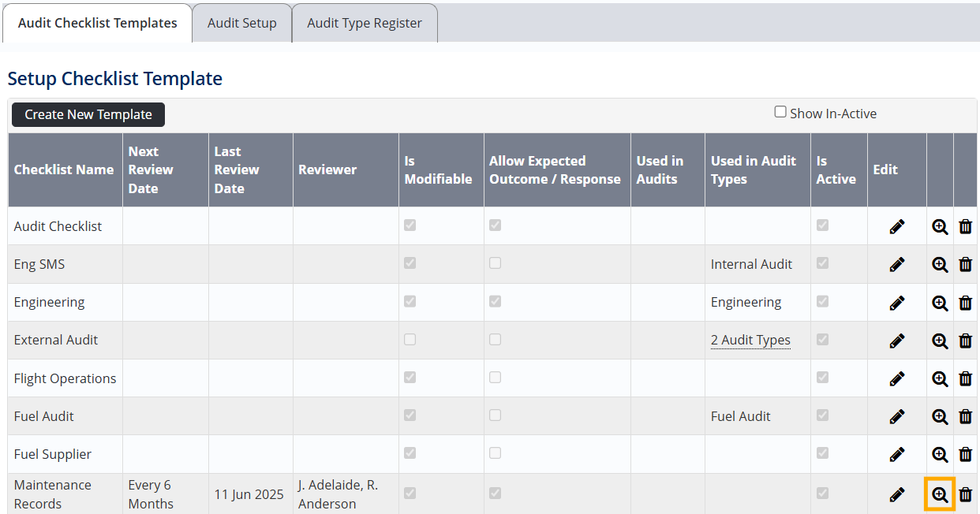Screen dimensions: 980x514
Task: View Maintenance Records template with magnifier icon
Action: [x=940, y=494]
